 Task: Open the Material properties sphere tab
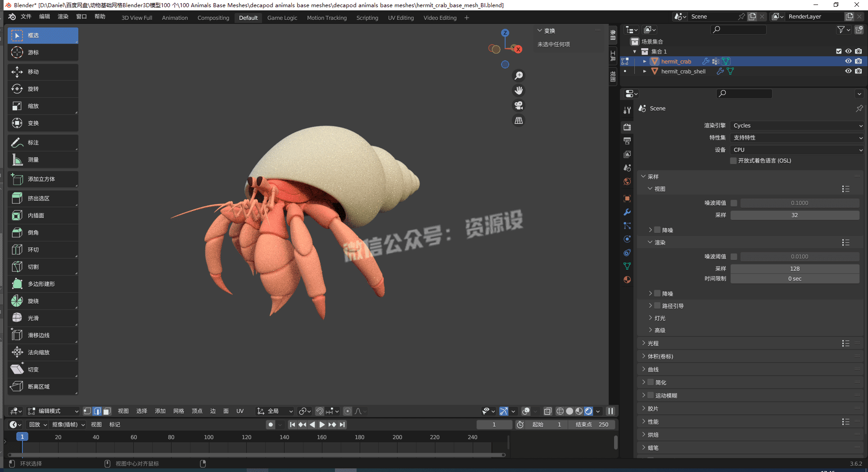(627, 280)
